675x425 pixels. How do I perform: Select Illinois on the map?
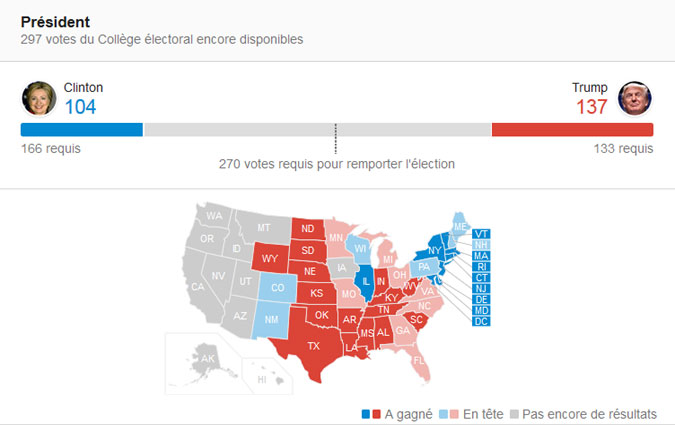pyautogui.click(x=365, y=282)
